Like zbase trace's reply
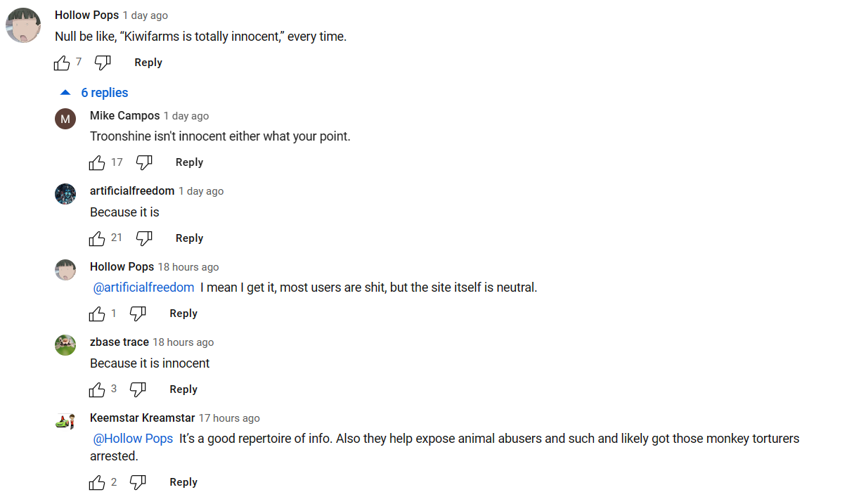The width and height of the screenshot is (847, 504). (x=97, y=389)
